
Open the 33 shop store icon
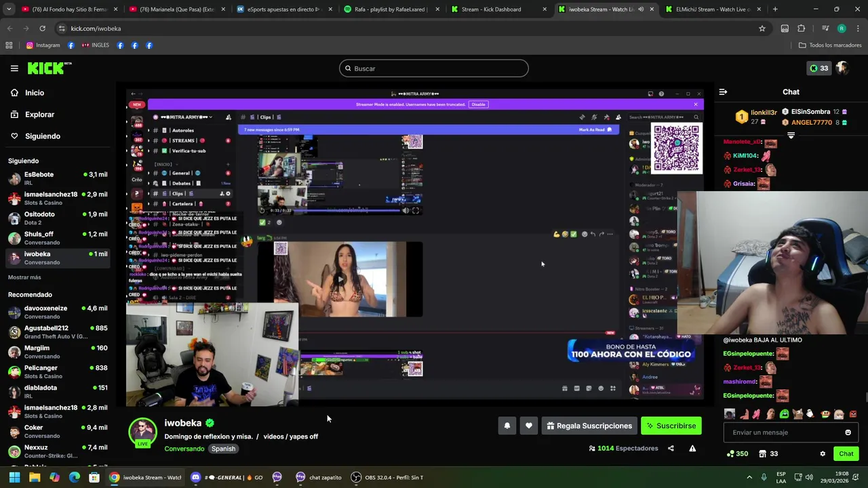768,453
